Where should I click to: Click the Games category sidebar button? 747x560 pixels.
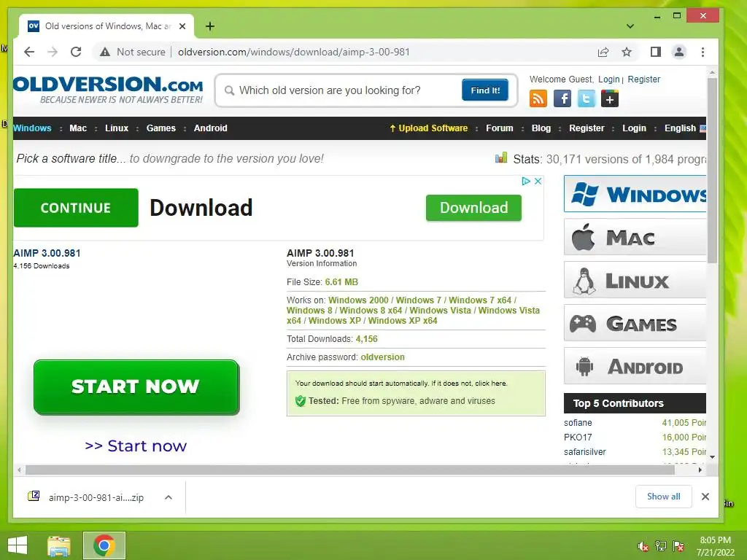point(635,323)
